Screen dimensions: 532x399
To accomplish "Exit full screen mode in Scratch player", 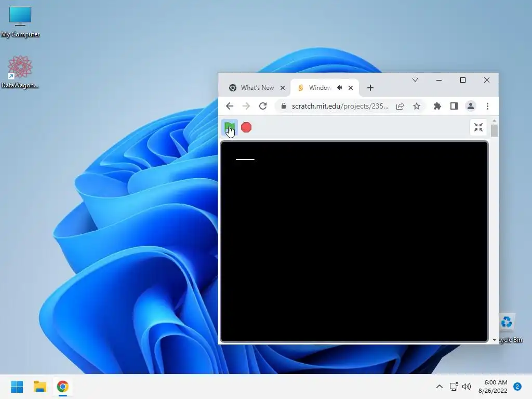I will point(478,127).
